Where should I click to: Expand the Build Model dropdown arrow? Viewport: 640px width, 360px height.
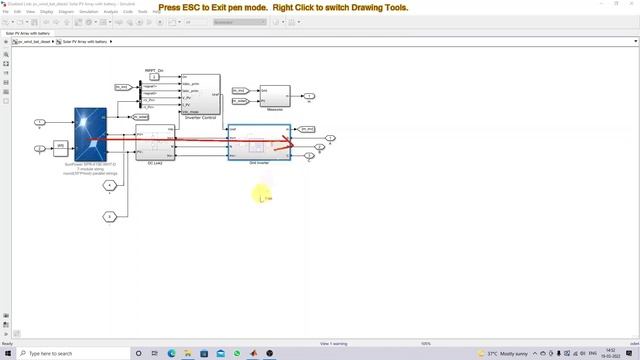coord(299,22)
